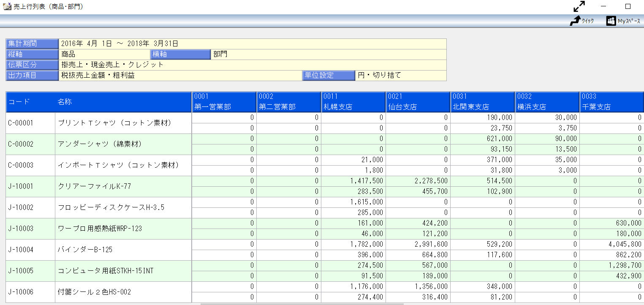
Task: Click the 伝票区分 label
Action: (x=32, y=65)
